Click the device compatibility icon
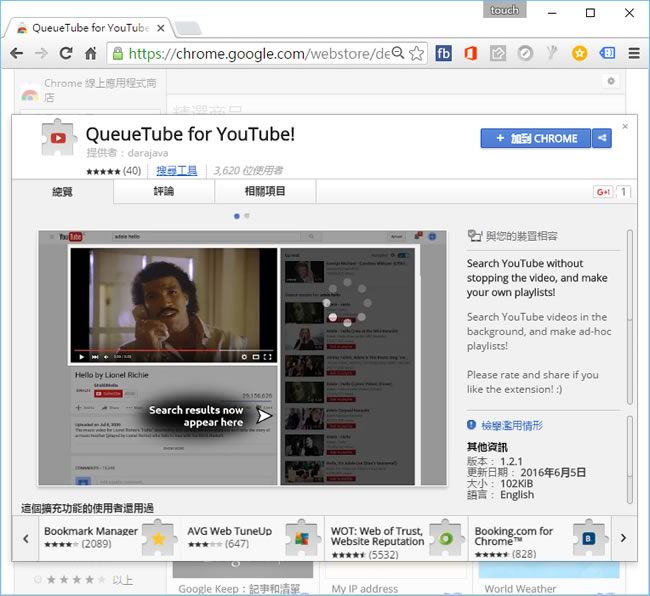 [x=474, y=236]
